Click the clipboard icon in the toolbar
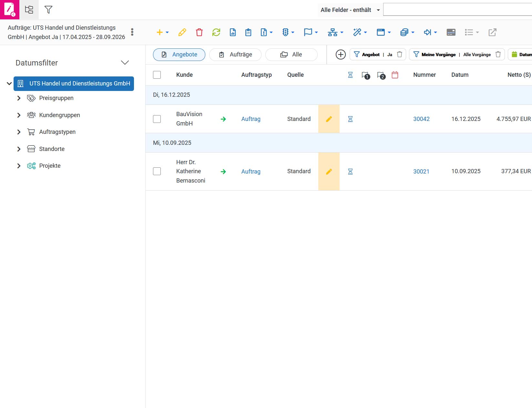Image resolution: width=532 pixels, height=408 pixels. pos(248,32)
